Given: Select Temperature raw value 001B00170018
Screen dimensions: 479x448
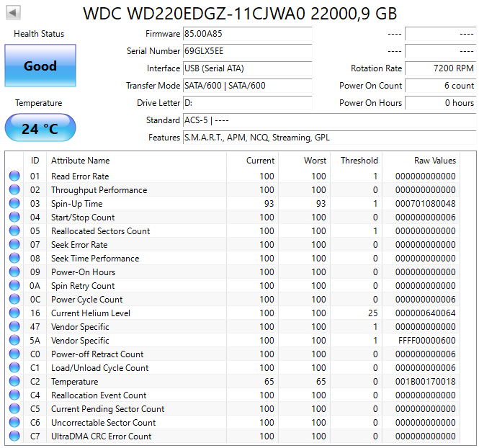Looking at the screenshot, I should tap(425, 382).
